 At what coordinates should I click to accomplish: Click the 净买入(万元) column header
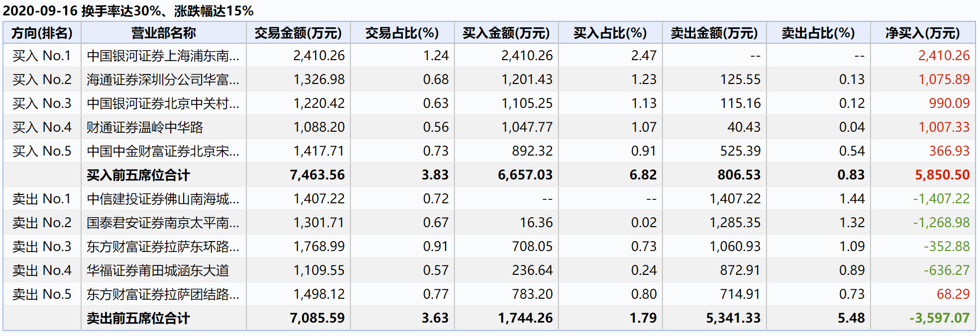[x=923, y=33]
